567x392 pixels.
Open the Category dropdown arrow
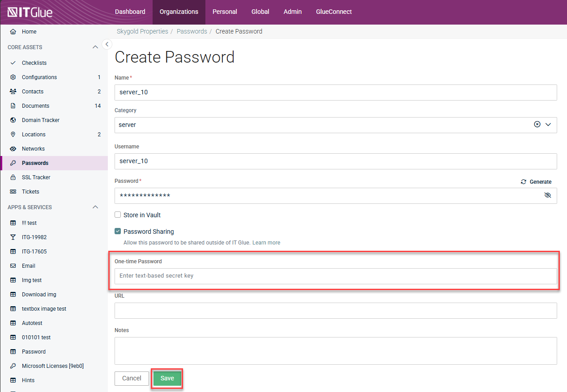[x=548, y=125]
